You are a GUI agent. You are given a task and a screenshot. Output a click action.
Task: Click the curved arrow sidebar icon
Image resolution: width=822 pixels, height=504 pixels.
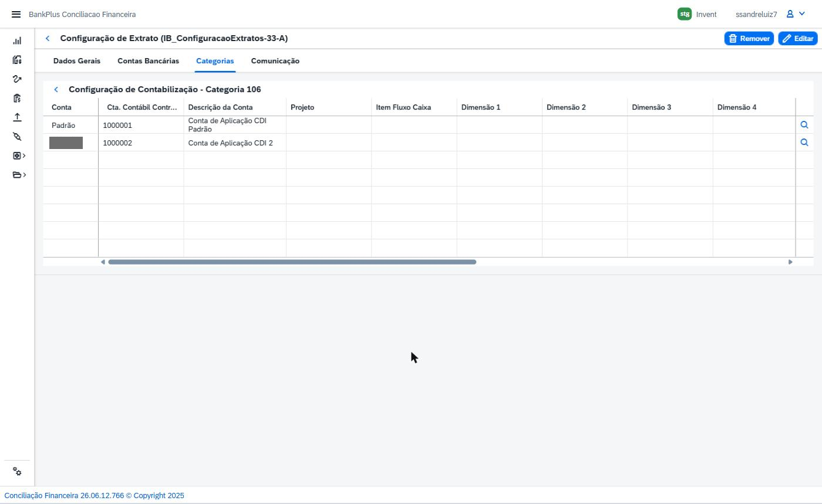tap(17, 79)
